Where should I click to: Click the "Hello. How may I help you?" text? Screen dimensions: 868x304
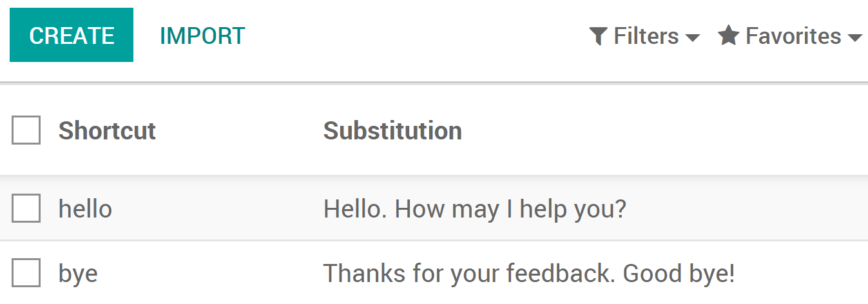point(474,209)
